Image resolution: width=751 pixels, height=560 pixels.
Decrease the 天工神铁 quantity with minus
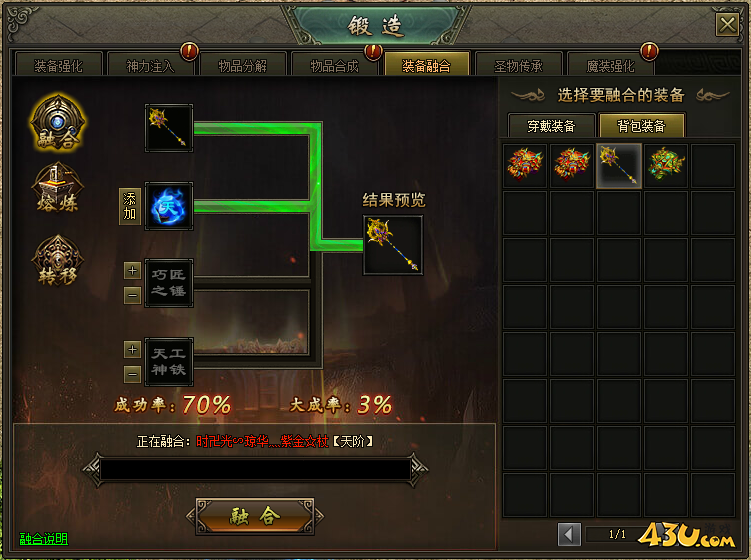coord(133,374)
